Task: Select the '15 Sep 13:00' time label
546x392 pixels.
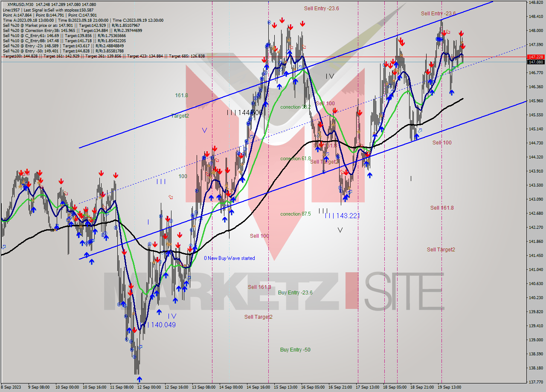Action: 286,387
